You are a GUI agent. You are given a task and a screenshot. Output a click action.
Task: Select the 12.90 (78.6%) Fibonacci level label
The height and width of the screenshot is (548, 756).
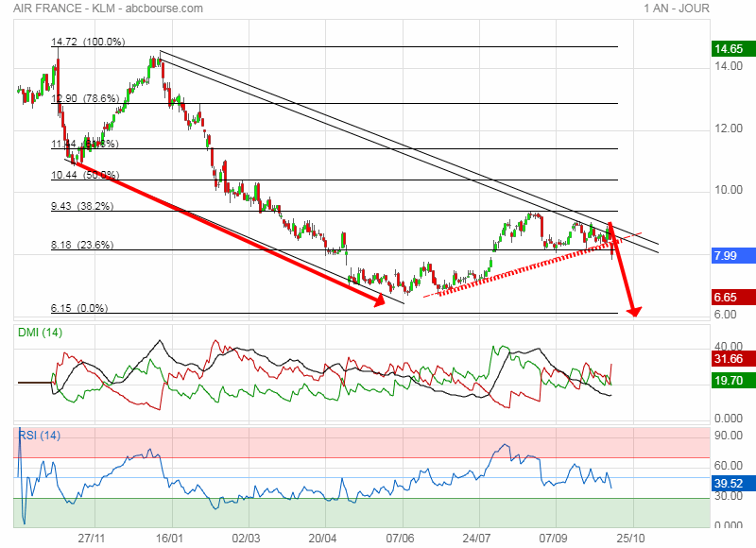84,98
